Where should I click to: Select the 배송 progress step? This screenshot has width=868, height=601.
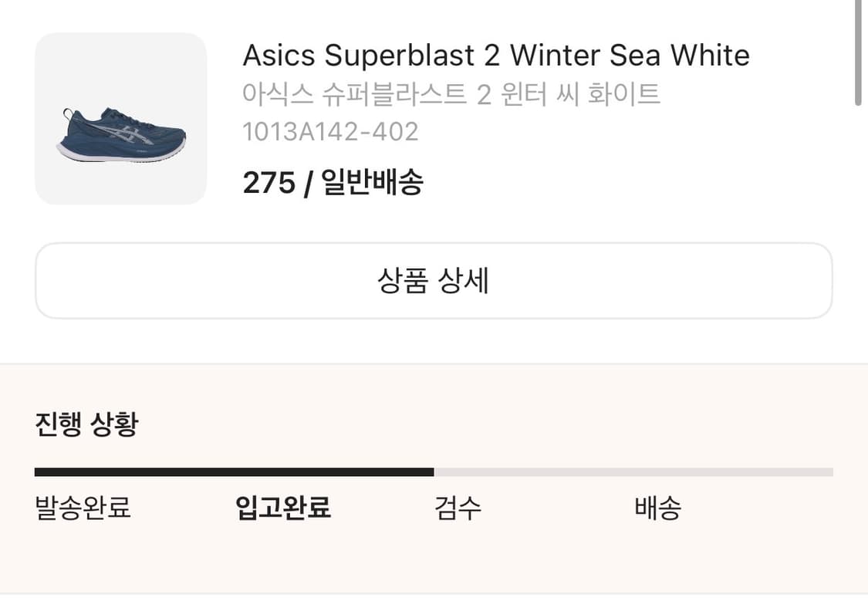click(x=657, y=508)
